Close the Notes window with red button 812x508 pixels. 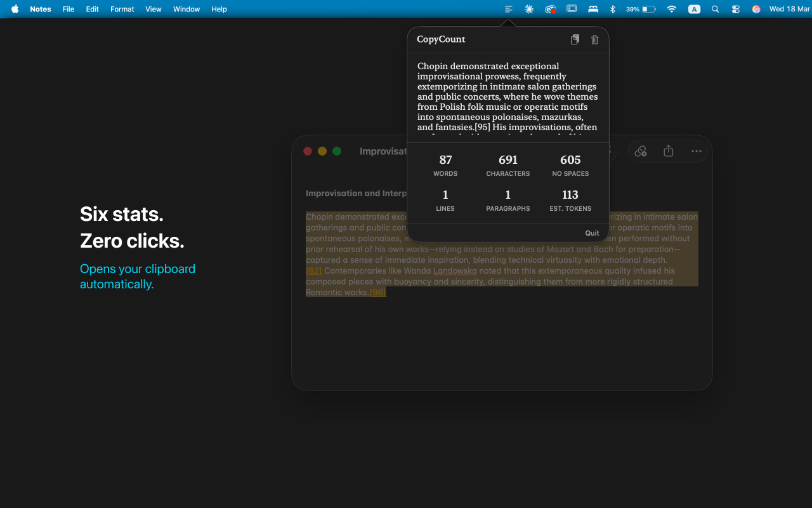point(308,151)
